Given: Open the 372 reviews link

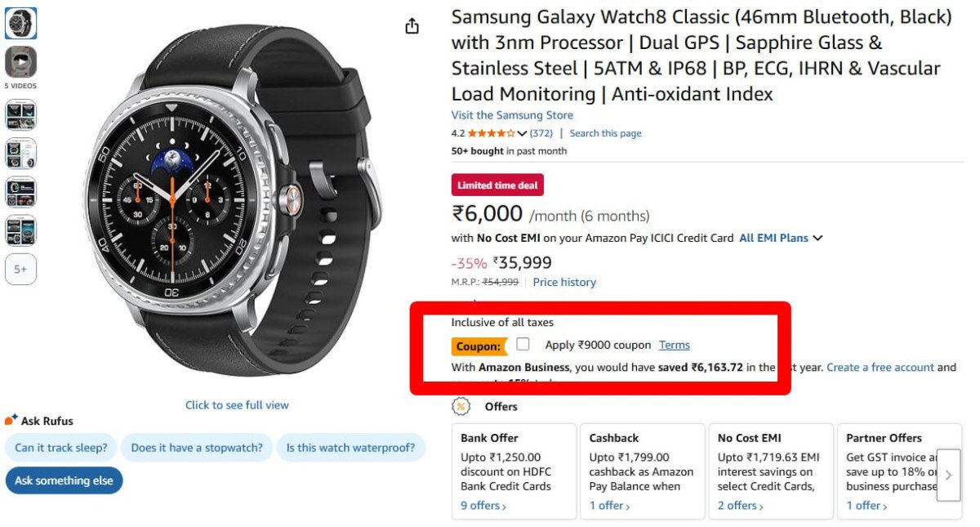Looking at the screenshot, I should (541, 133).
